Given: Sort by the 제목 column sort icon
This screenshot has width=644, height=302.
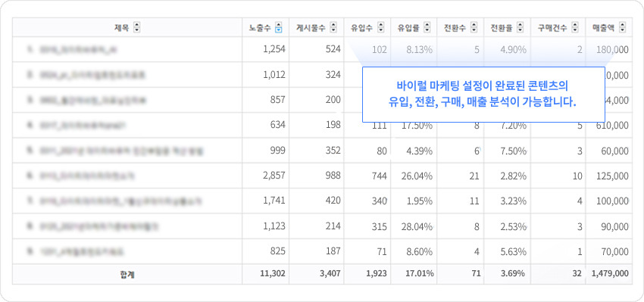Looking at the screenshot, I should click(137, 28).
